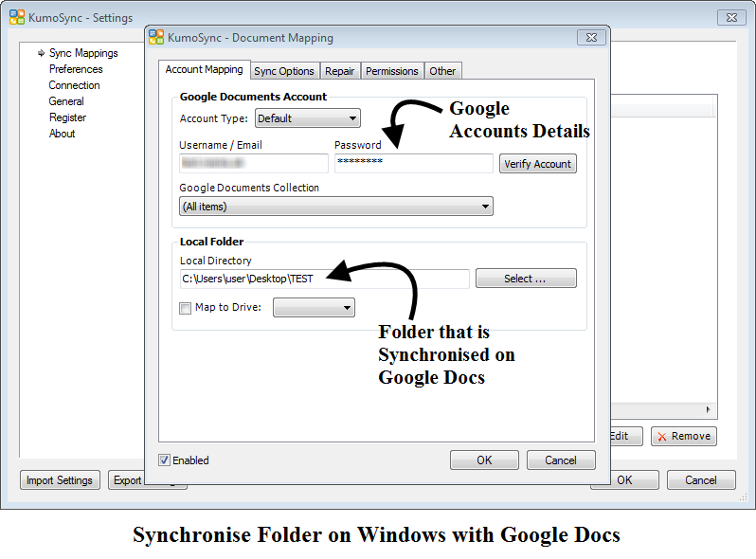Open Connection settings in sidebar
The height and width of the screenshot is (559, 756).
[74, 85]
